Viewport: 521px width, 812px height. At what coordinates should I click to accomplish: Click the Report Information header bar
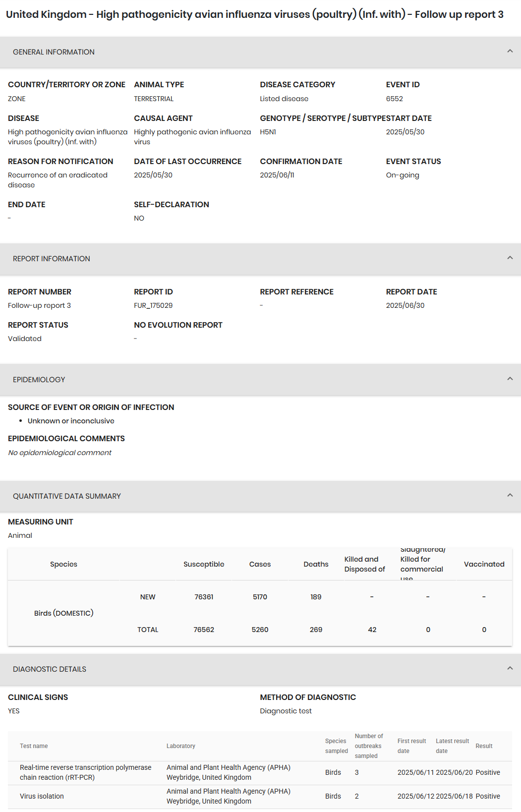tap(260, 259)
